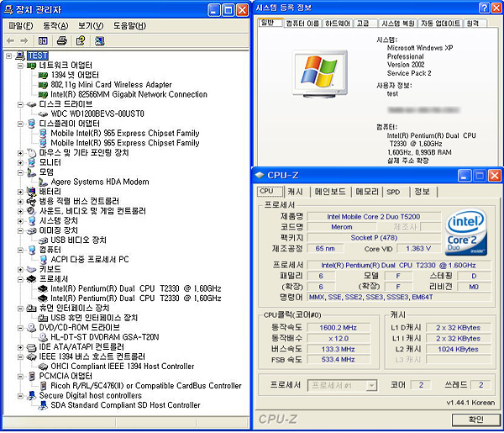Select WDC WD1200BEVS-00UST0 disk drive

tap(97, 114)
